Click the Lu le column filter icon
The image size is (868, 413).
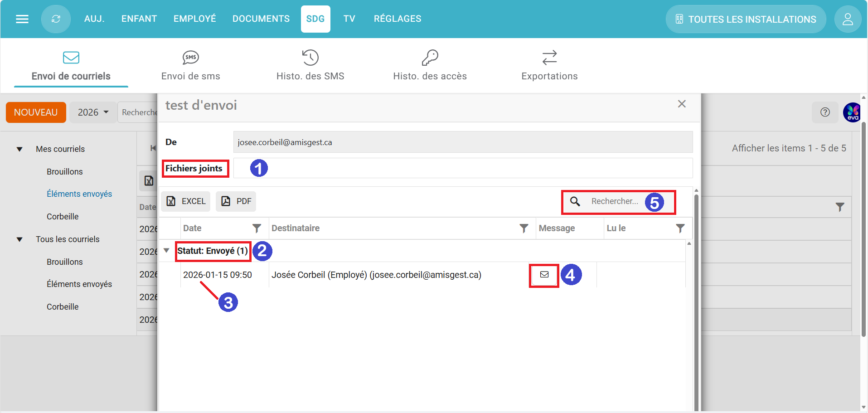(680, 228)
